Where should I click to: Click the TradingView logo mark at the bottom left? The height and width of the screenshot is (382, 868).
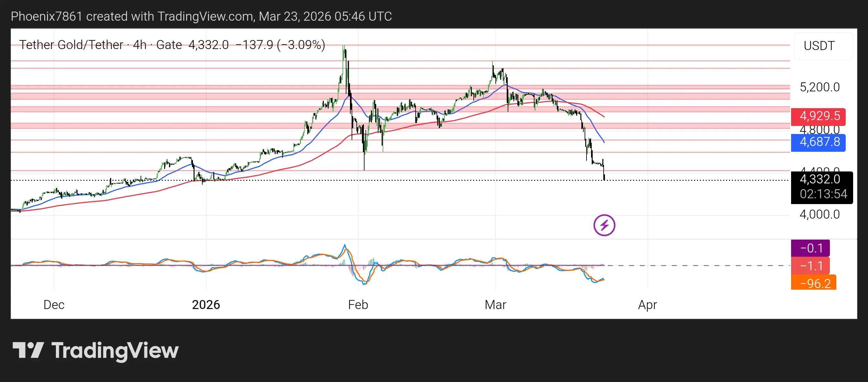coord(28,350)
